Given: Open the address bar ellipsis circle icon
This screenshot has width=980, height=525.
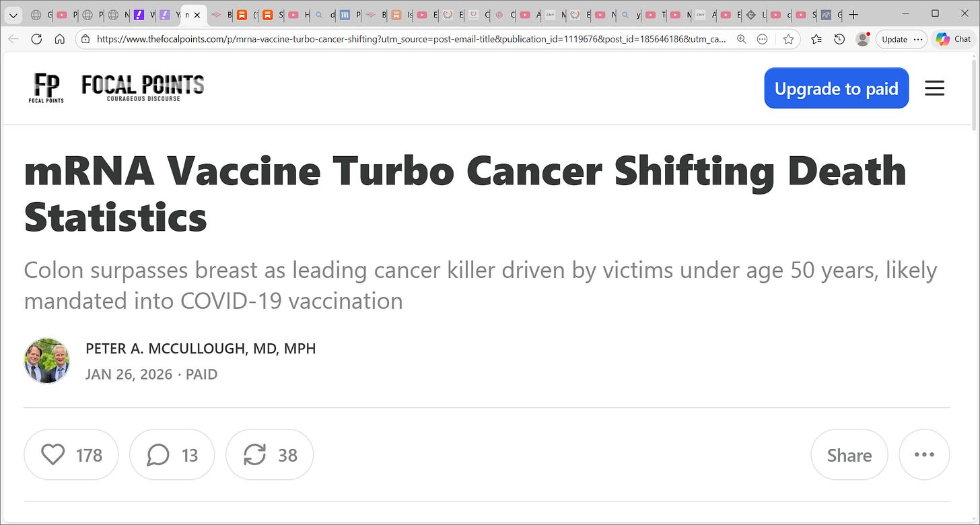Looking at the screenshot, I should (763, 39).
